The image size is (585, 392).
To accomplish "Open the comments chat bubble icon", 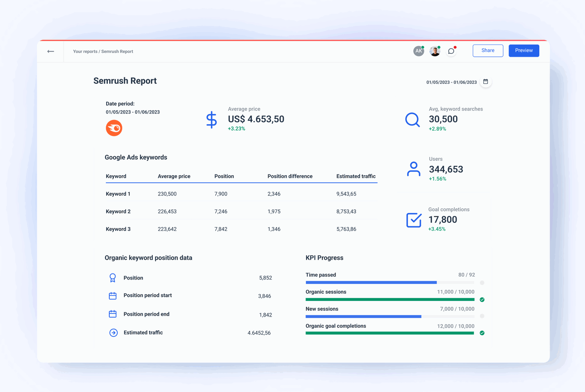I will (x=451, y=51).
